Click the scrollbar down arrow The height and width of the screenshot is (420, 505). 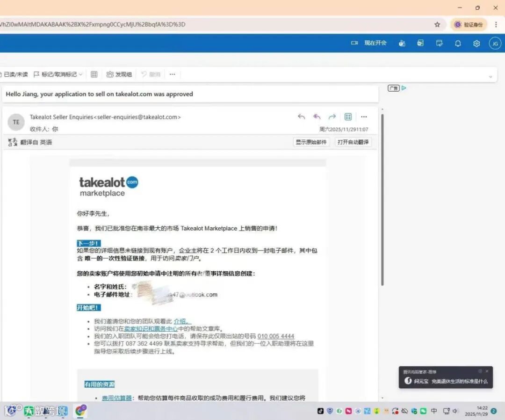(x=382, y=398)
